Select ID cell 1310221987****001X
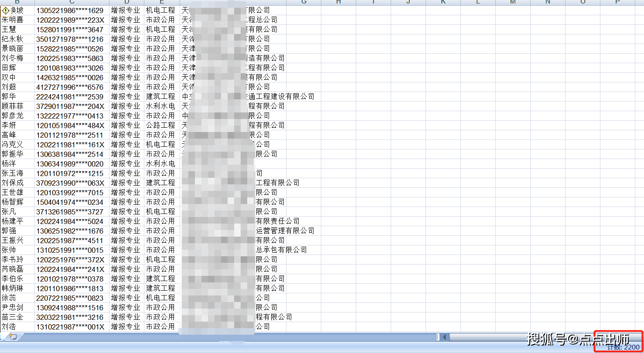 [x=72, y=326]
